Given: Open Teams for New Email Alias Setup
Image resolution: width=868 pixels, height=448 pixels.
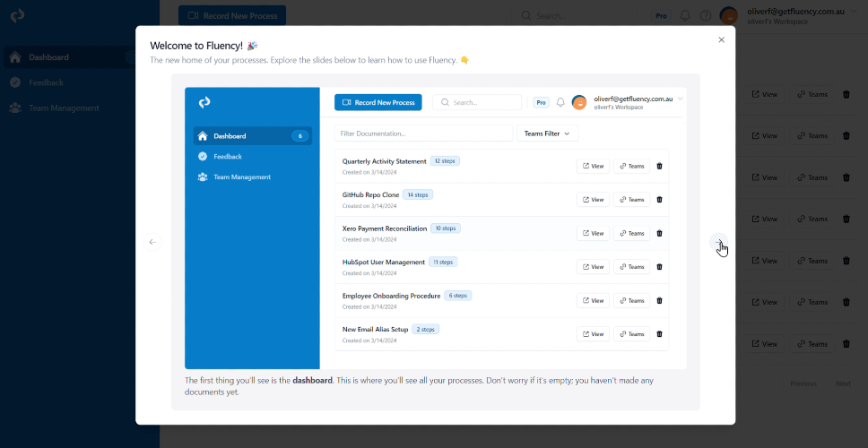Looking at the screenshot, I should tap(631, 334).
